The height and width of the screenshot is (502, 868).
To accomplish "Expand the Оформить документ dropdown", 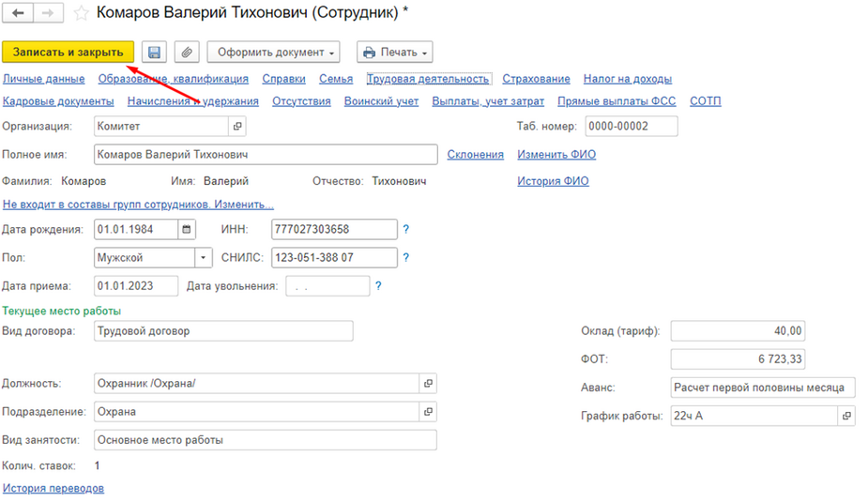I will click(273, 52).
